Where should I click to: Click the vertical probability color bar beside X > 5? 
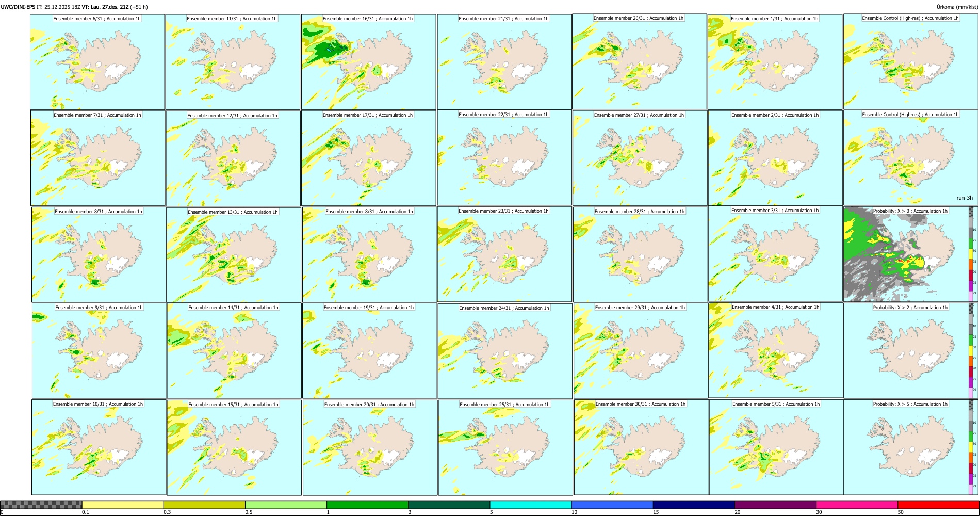coord(971,447)
